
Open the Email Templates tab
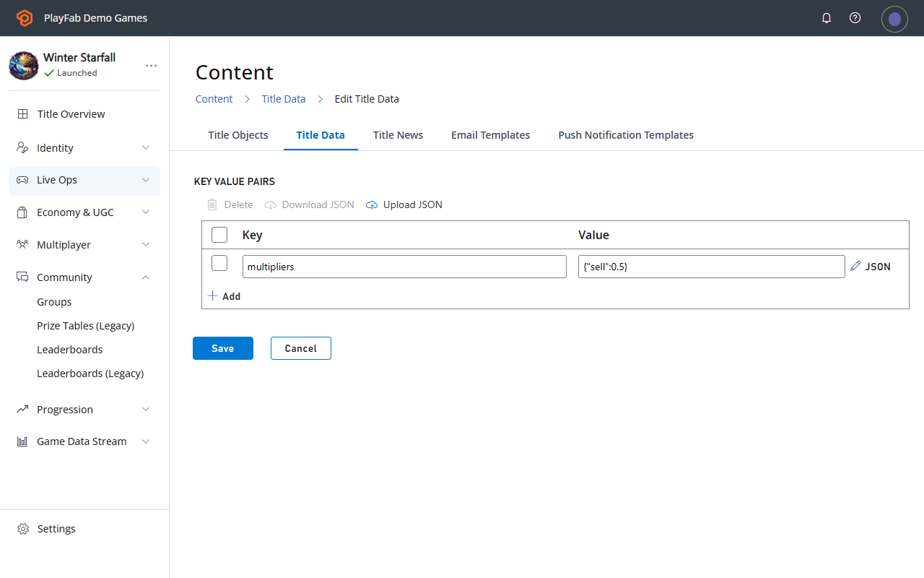491,135
